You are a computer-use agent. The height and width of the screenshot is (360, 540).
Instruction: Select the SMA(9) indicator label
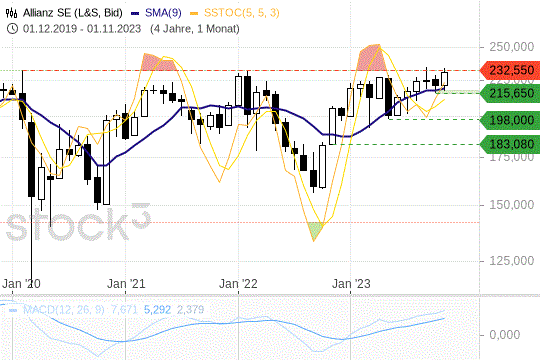tap(163, 13)
